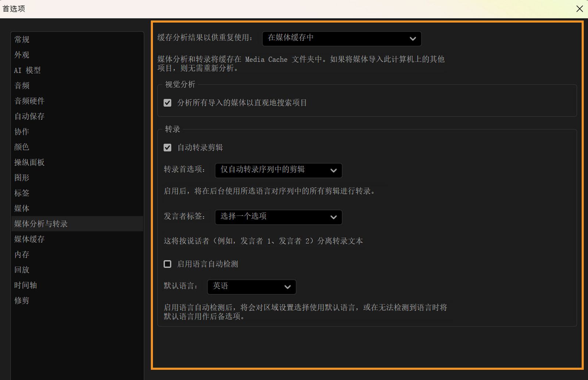Open the 转录首选项 dropdown menu
Image resolution: width=588 pixels, height=380 pixels.
click(278, 170)
